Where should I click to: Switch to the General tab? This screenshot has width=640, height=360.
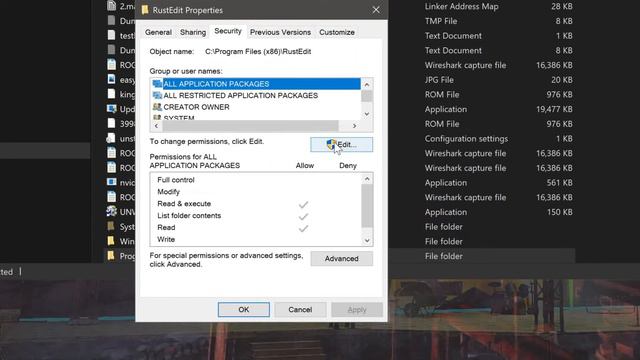158,32
